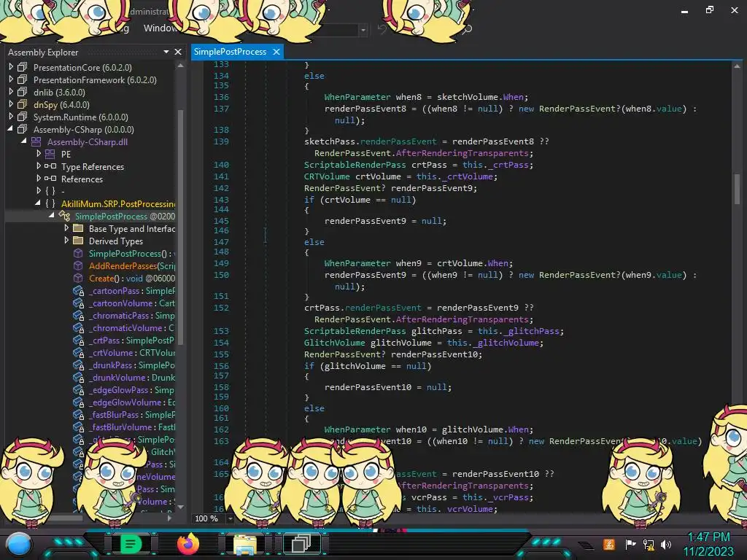Select the _fastBlurVolume field
This screenshot has width=747, height=560.
coord(131,427)
